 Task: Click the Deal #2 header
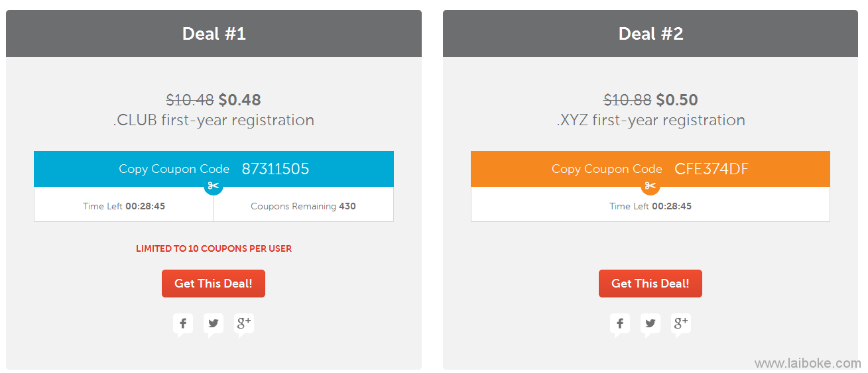(x=651, y=34)
